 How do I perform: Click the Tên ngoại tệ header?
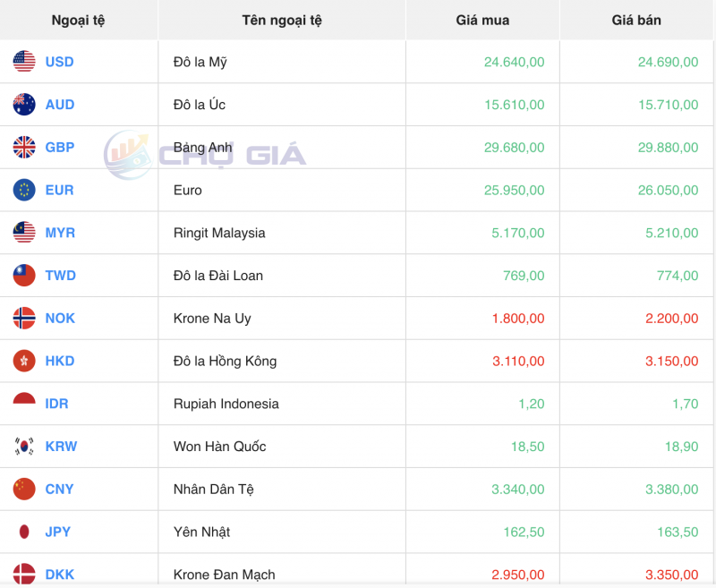(280, 20)
